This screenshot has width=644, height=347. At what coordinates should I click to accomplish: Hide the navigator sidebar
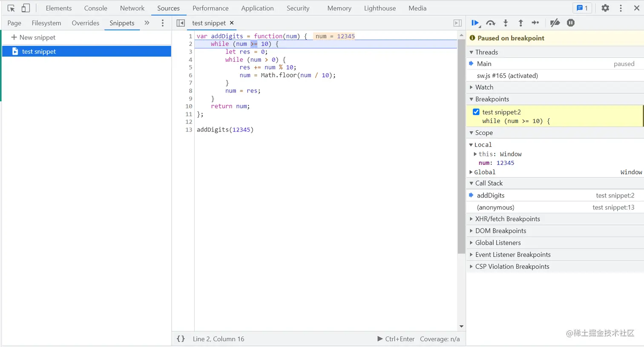[181, 23]
